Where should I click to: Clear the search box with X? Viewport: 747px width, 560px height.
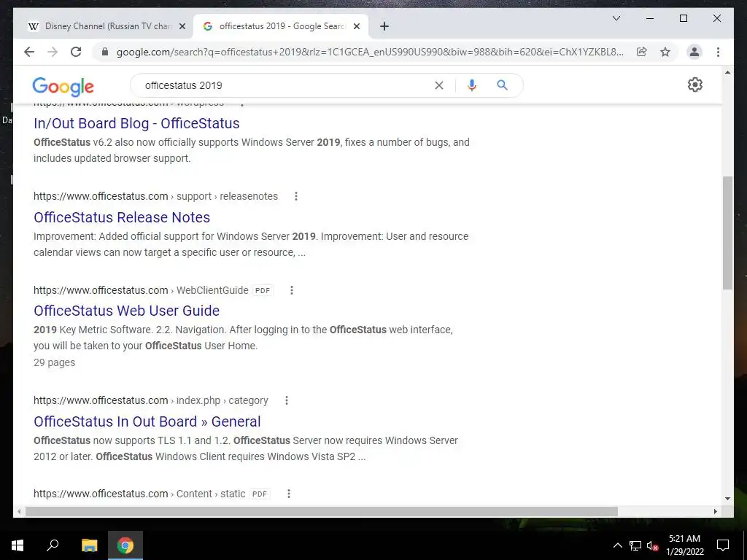pos(438,85)
